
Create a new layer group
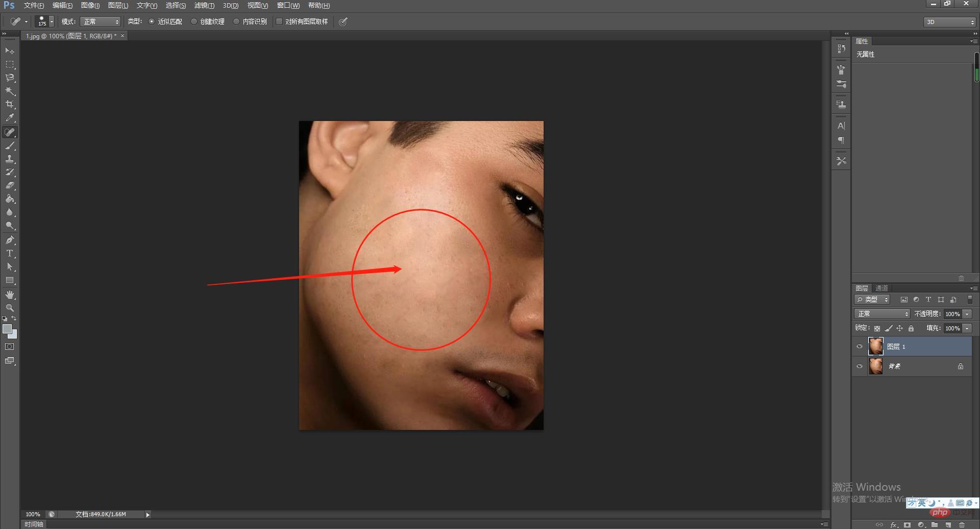[x=935, y=524]
